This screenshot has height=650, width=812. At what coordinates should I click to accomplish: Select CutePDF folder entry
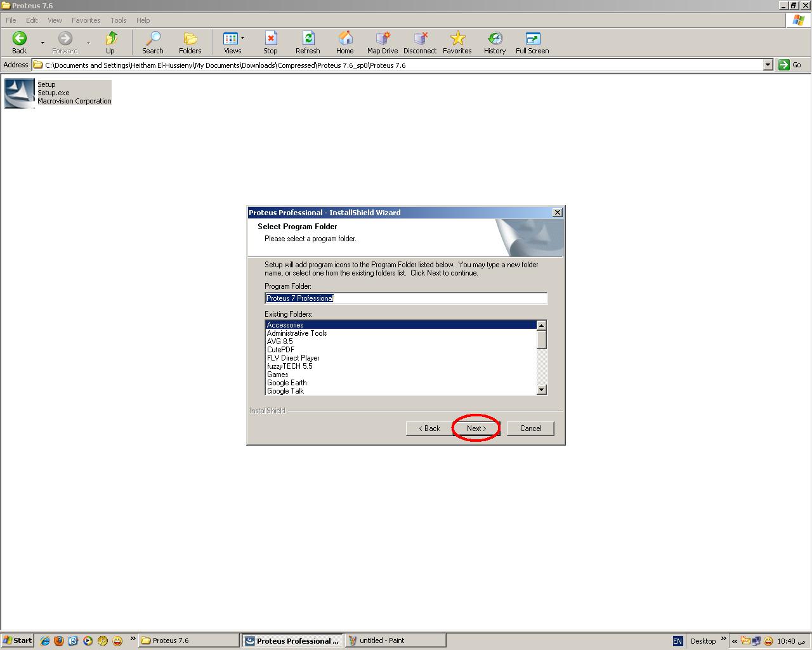click(x=401, y=349)
